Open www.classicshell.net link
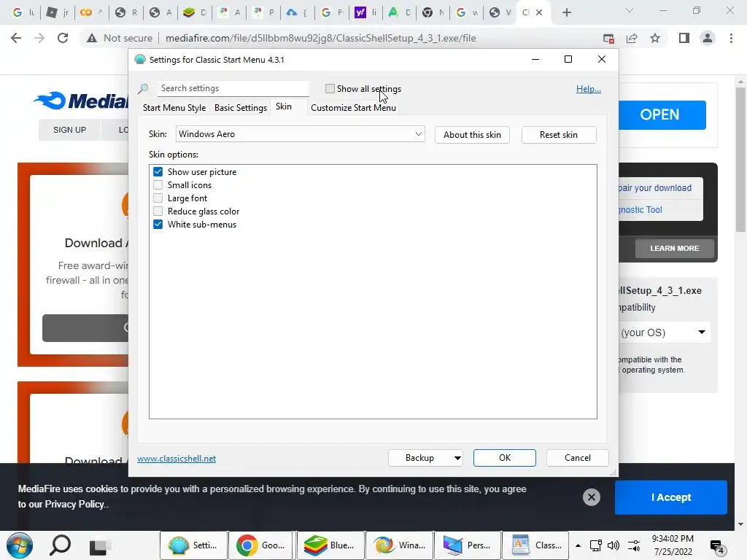The image size is (747, 560). (177, 459)
